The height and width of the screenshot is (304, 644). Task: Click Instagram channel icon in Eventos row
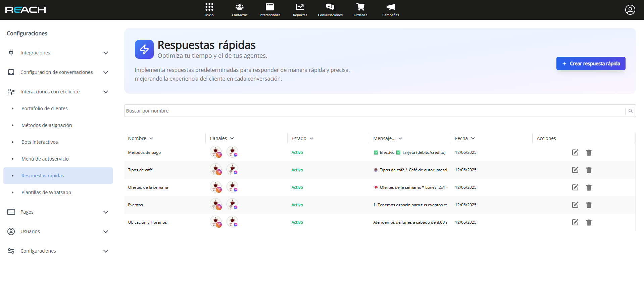tap(216, 204)
